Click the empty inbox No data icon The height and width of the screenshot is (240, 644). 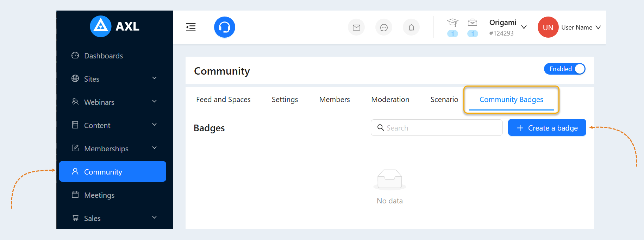click(x=390, y=179)
